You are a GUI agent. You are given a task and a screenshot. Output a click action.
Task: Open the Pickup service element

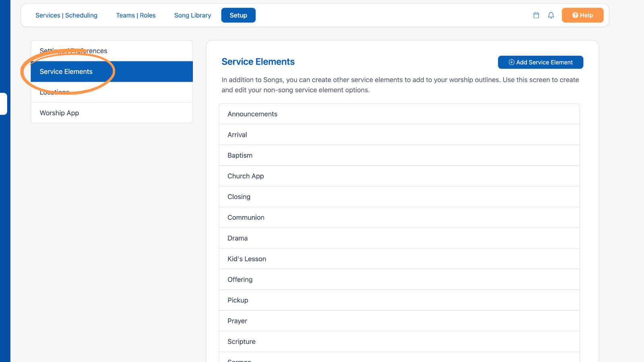[399, 300]
